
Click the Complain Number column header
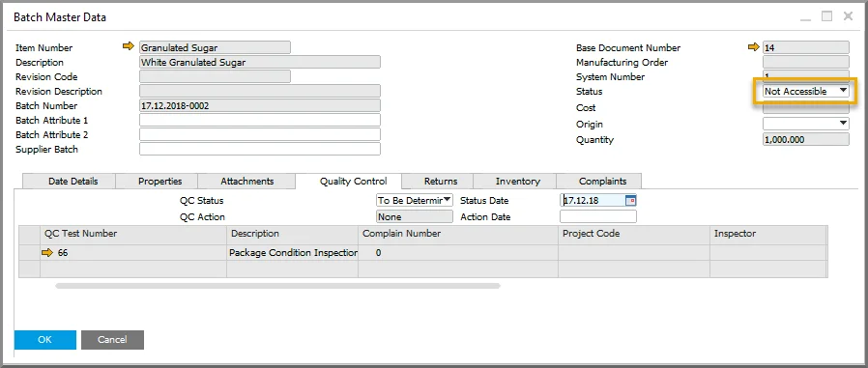pos(458,234)
